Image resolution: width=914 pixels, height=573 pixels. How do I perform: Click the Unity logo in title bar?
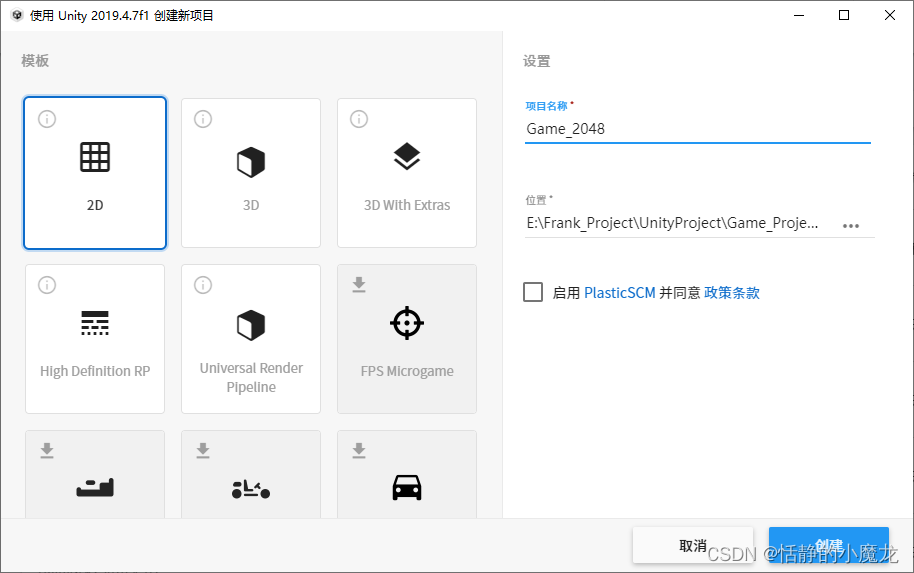17,15
